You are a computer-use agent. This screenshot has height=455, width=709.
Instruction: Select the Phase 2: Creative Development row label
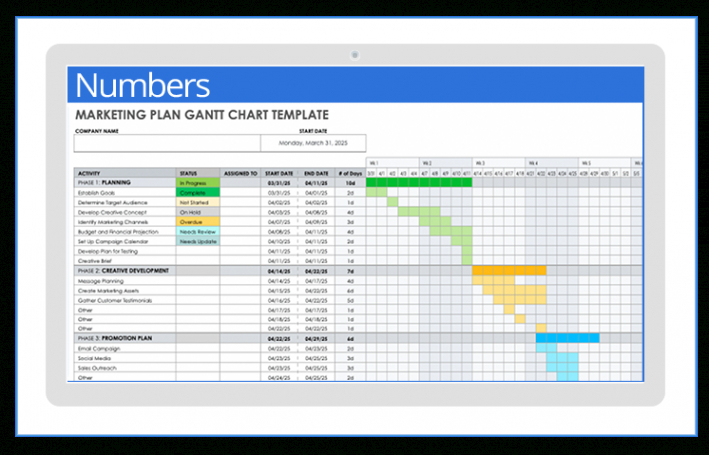(x=124, y=270)
